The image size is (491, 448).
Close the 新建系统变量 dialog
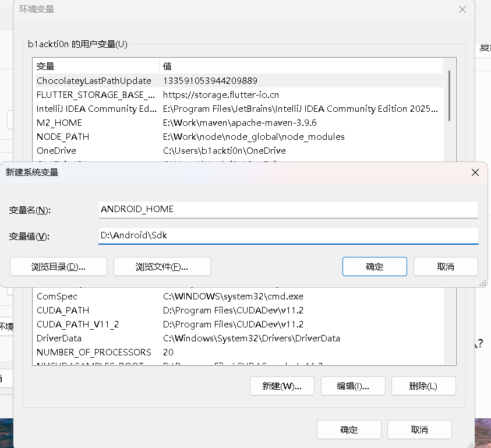[x=475, y=172]
